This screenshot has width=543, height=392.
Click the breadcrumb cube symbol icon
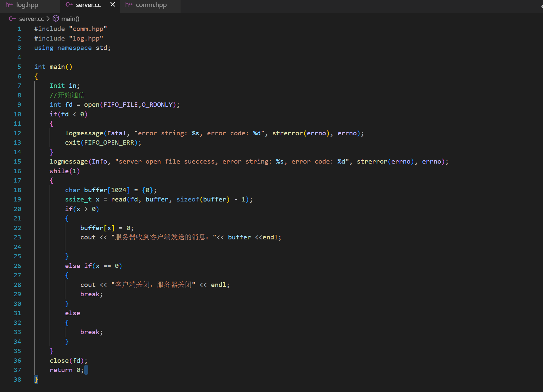click(x=56, y=19)
